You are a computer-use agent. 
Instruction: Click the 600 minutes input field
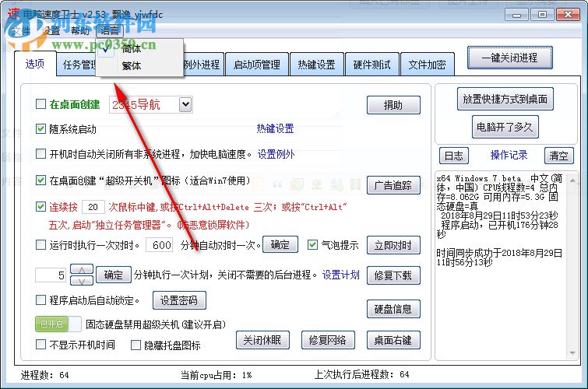(x=160, y=245)
